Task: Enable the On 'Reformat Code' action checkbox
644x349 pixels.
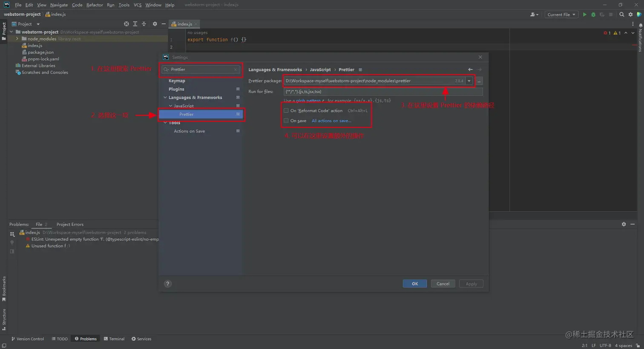Action: pyautogui.click(x=286, y=110)
